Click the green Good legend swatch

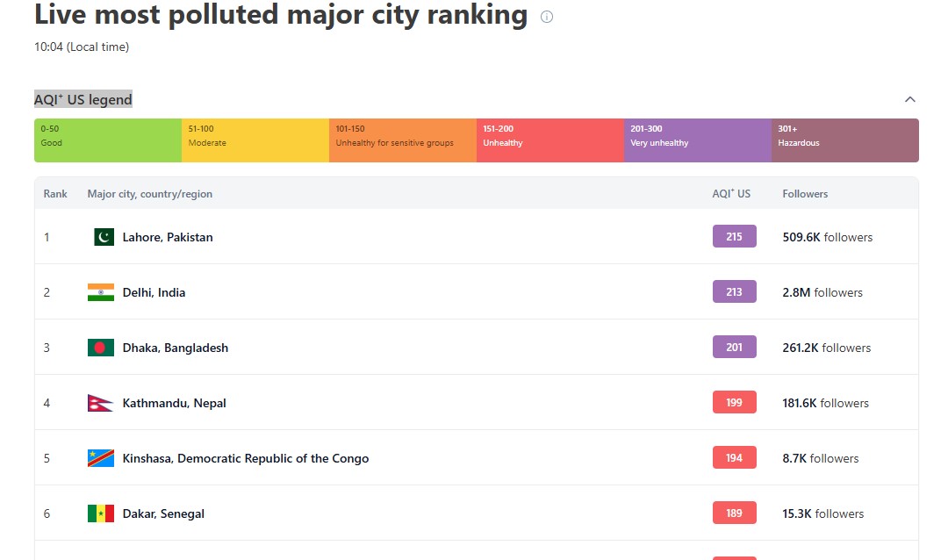108,140
